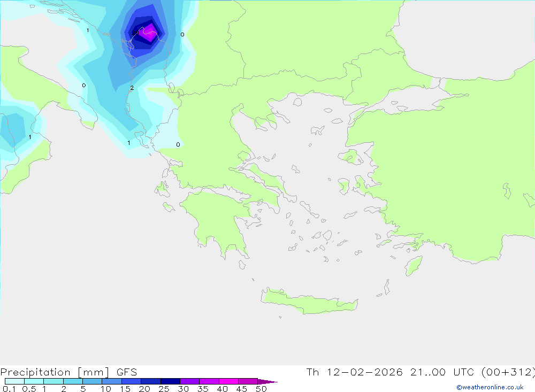
Task: Click the 'Th 12-02-2026' date text
Action: tap(354, 372)
